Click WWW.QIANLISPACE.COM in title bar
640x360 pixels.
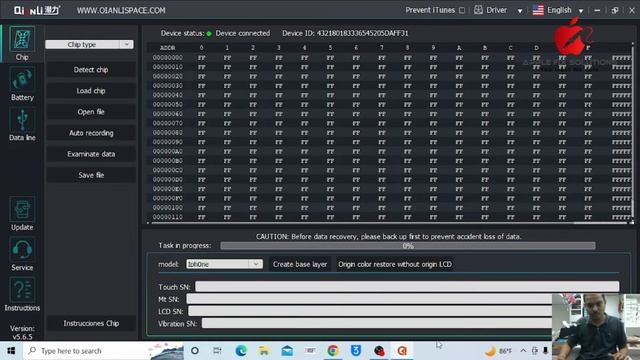[121, 11]
